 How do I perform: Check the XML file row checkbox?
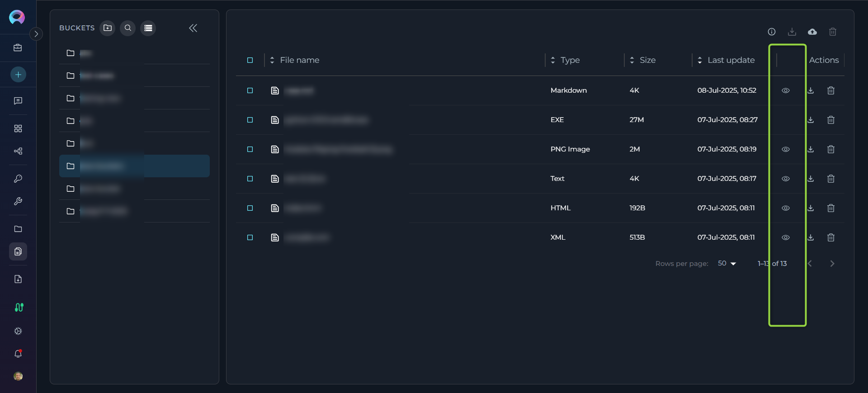(250, 237)
